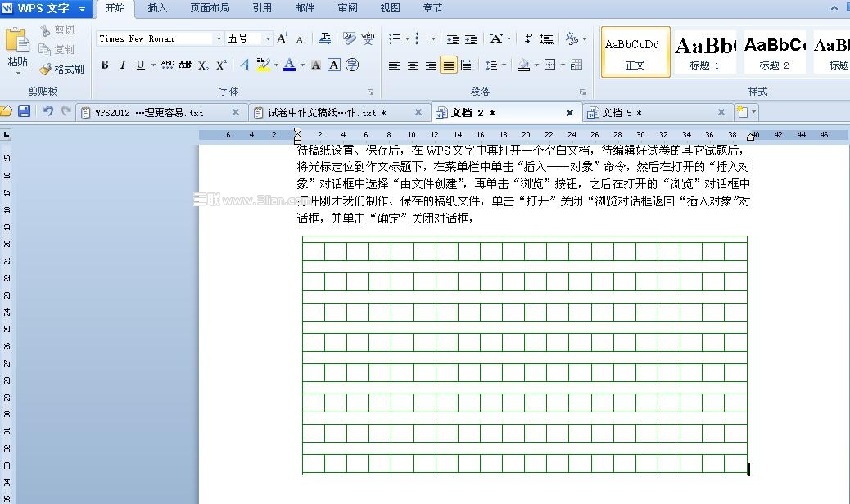Screen dimensions: 850x504
Task: Click the highlighted justify alignment button
Action: (448, 65)
